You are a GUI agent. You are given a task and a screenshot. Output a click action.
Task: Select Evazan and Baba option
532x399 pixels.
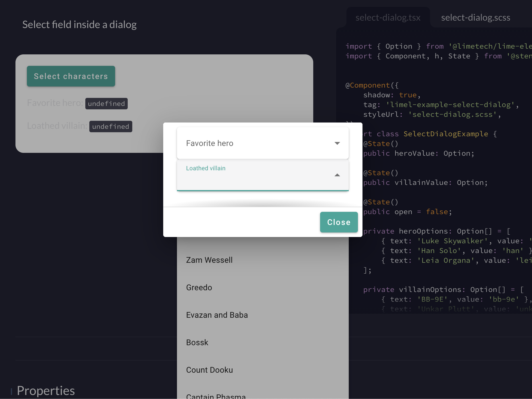217,315
